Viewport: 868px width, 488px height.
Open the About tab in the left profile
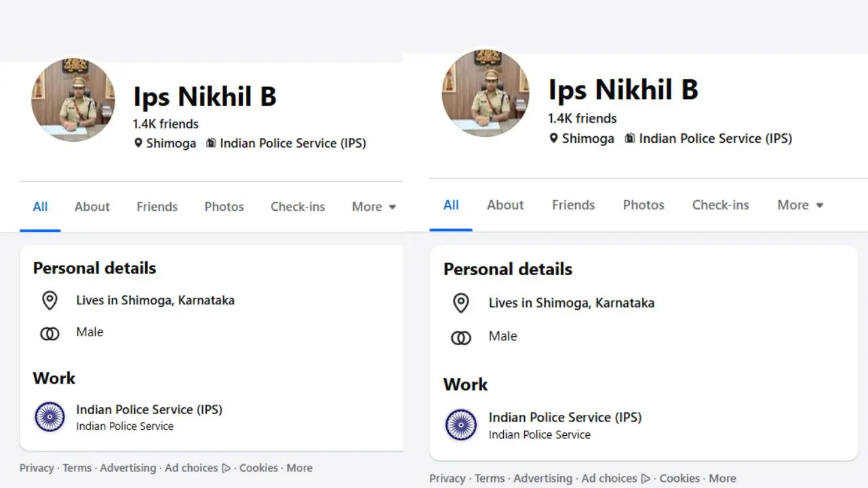[92, 207]
